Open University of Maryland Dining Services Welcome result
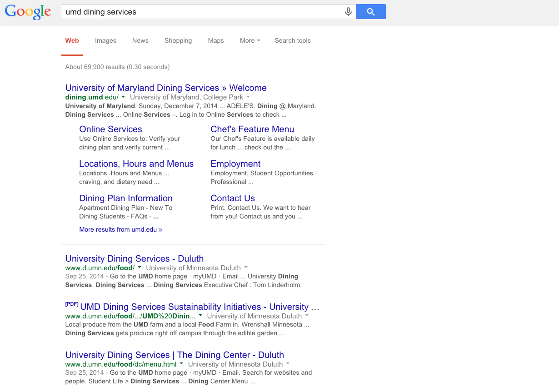 166,88
